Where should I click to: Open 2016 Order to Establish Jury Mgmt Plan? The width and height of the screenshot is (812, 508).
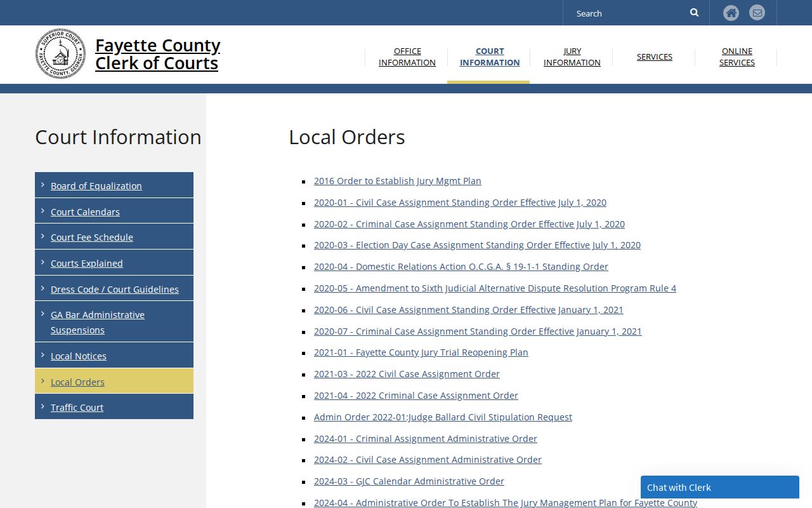click(x=398, y=181)
